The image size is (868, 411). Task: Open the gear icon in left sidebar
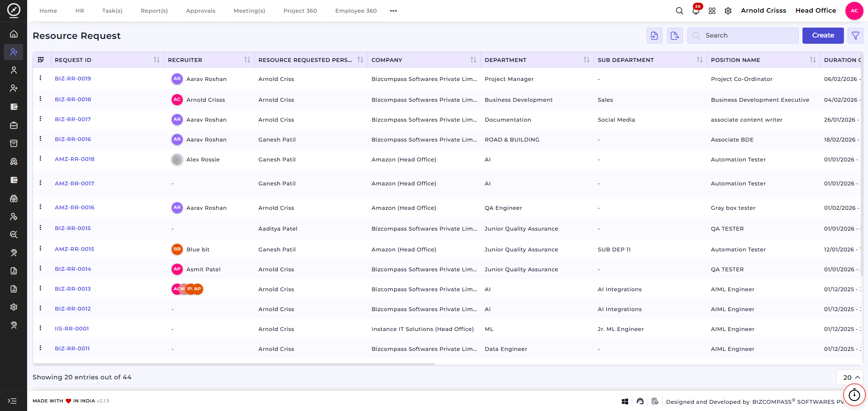click(x=14, y=307)
